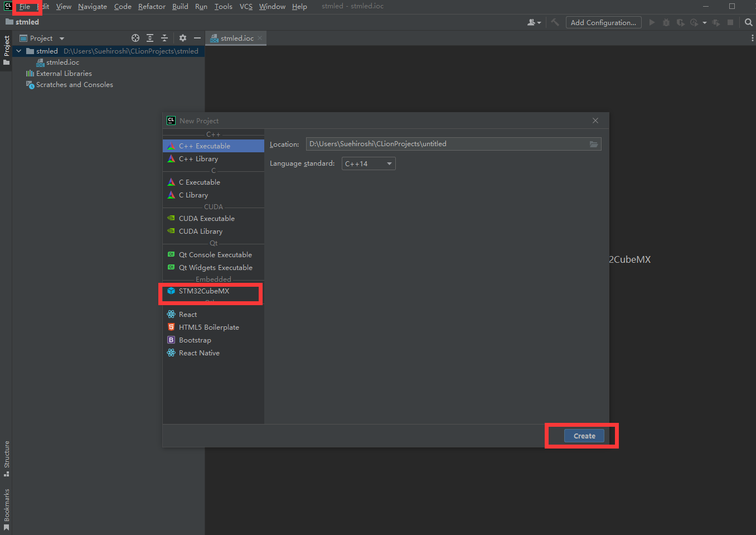Select CUDA Library project type

point(214,231)
